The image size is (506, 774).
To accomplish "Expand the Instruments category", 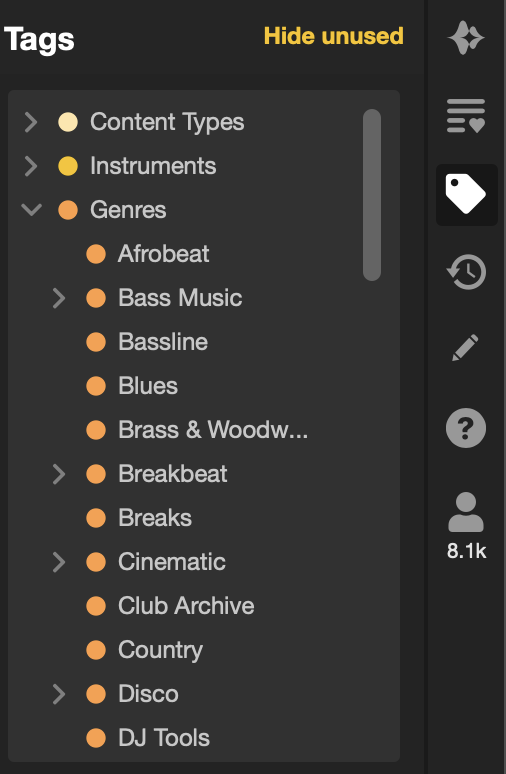I will click(x=31, y=166).
